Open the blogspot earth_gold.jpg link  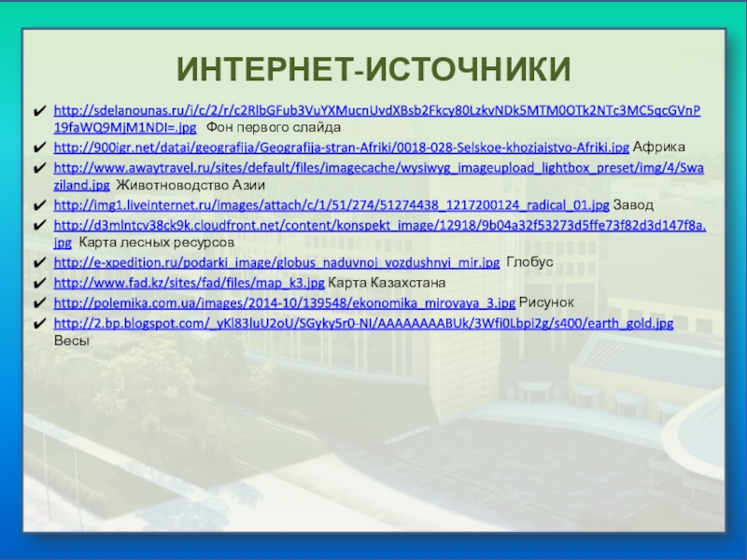coord(363,323)
